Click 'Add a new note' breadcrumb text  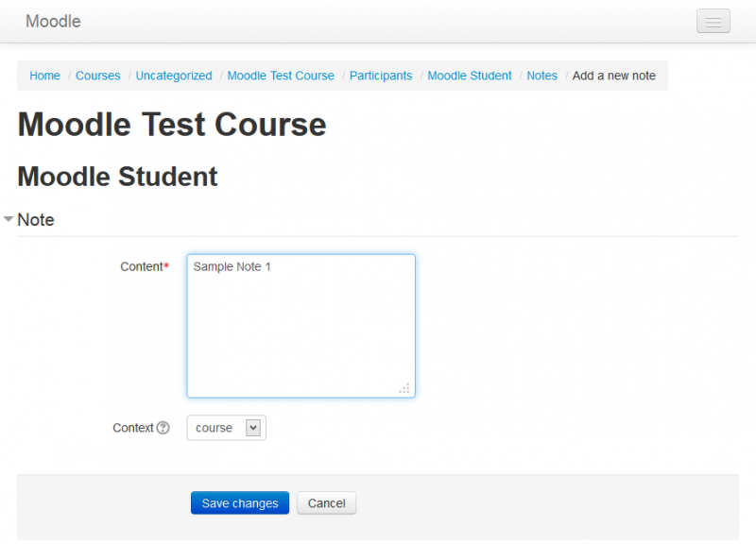click(614, 76)
